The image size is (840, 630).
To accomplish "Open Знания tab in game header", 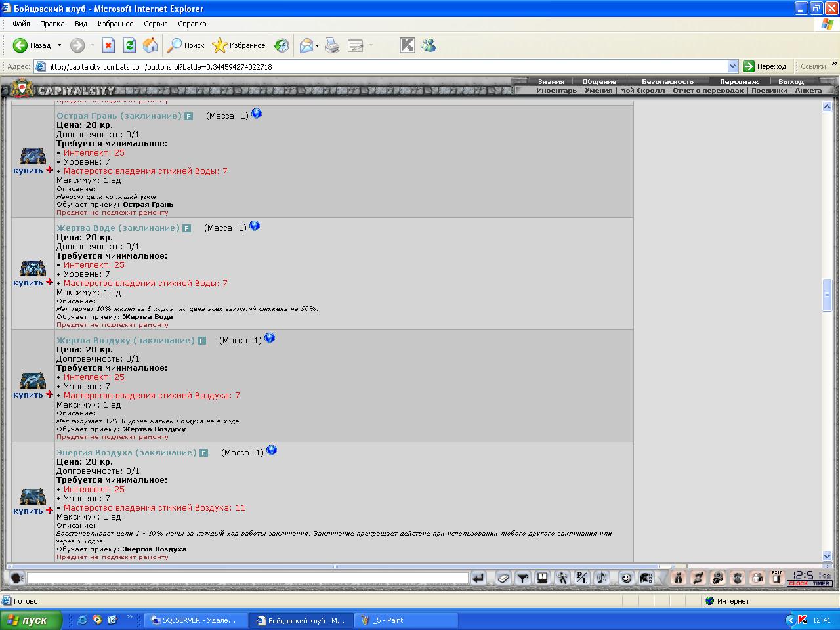I will (551, 81).
